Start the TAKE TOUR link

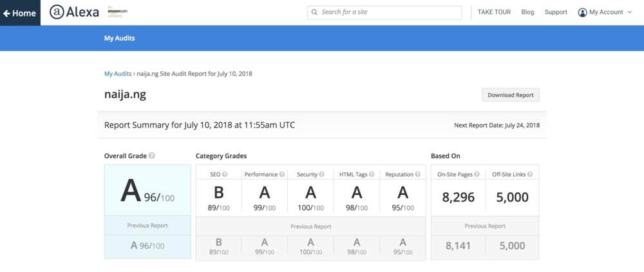[x=494, y=12]
